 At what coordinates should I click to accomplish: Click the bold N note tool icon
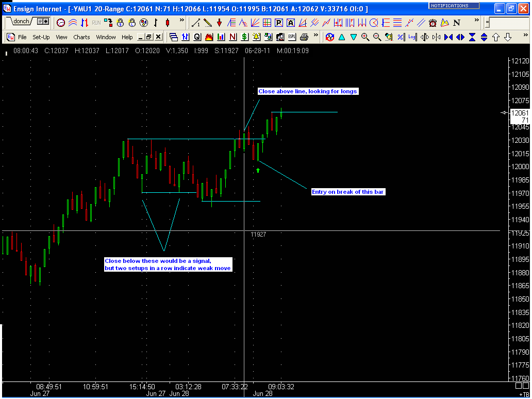[x=457, y=23]
